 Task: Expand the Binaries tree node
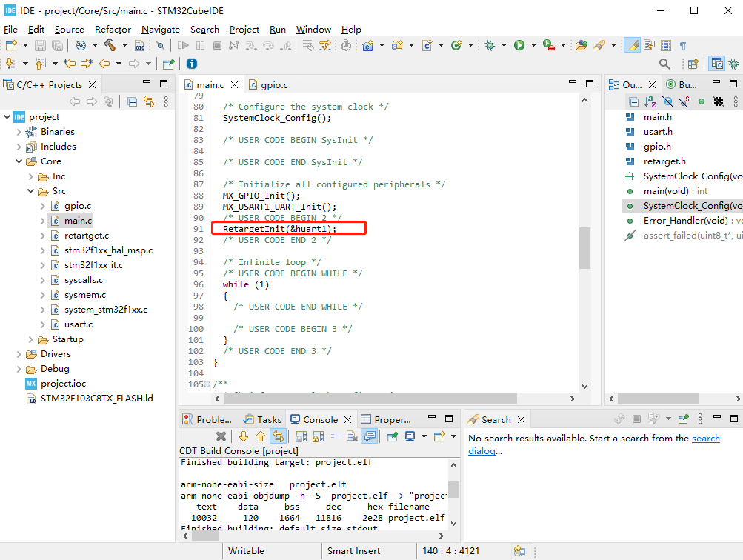point(19,132)
